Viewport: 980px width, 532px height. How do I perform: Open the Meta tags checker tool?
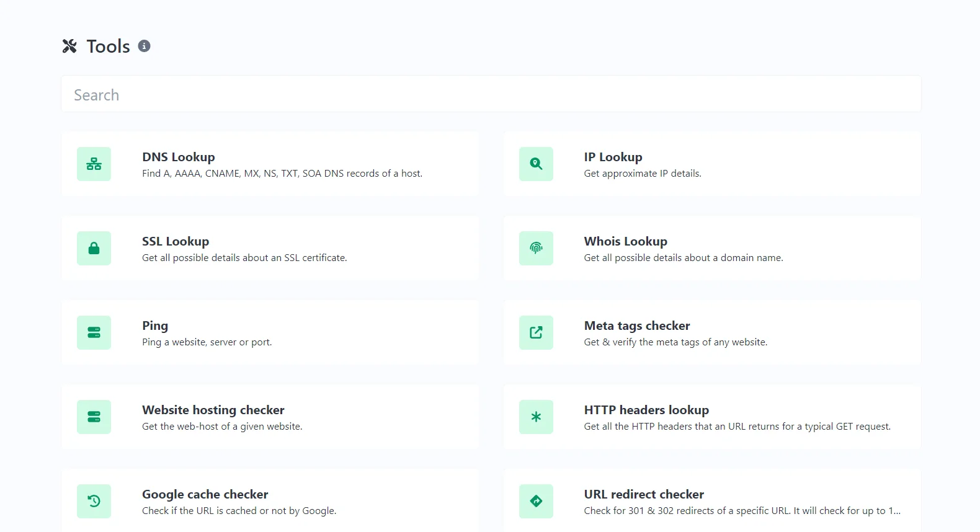pos(712,332)
